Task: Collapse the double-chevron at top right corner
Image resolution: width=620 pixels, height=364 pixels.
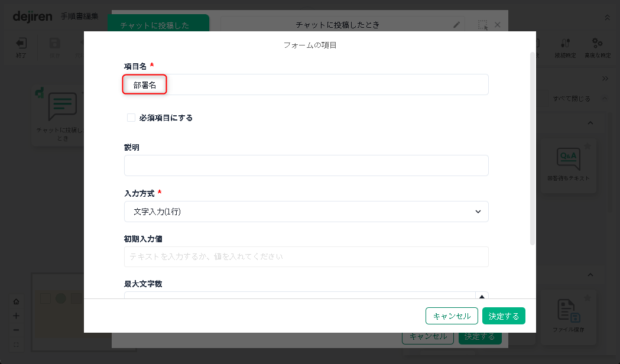Action: [x=607, y=18]
